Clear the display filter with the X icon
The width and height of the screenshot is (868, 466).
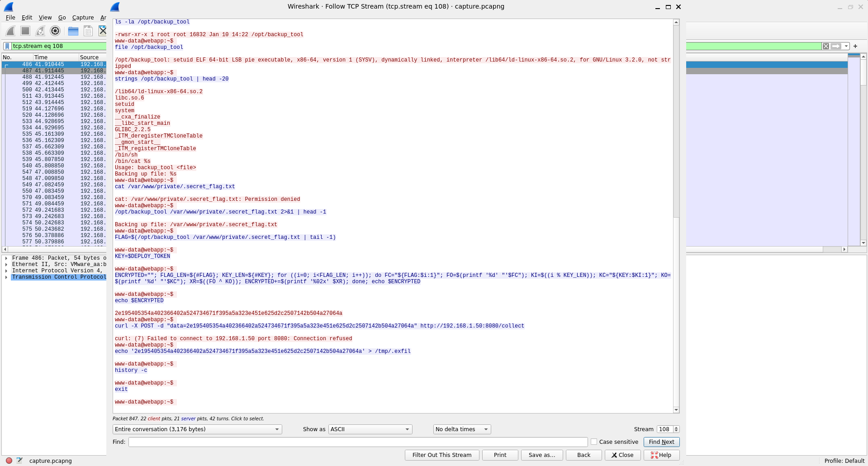[826, 46]
